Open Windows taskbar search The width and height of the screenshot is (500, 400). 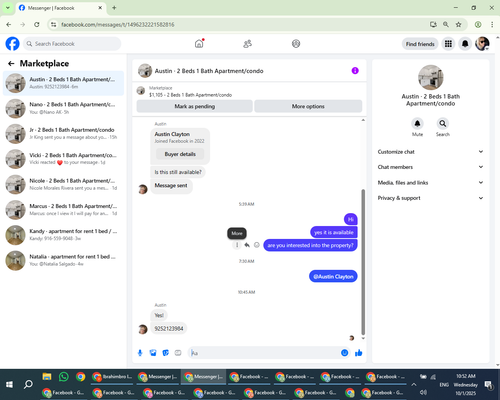pos(28,384)
